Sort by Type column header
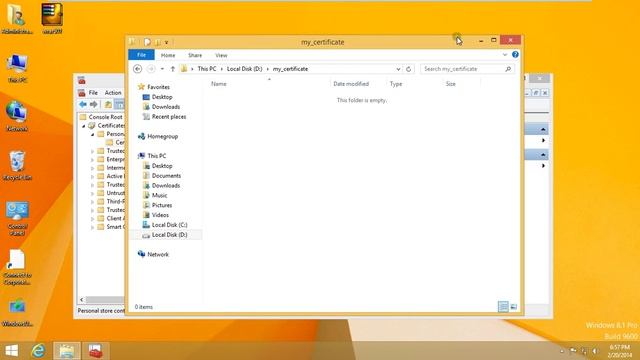Viewport: 640px width, 360px height. click(396, 84)
